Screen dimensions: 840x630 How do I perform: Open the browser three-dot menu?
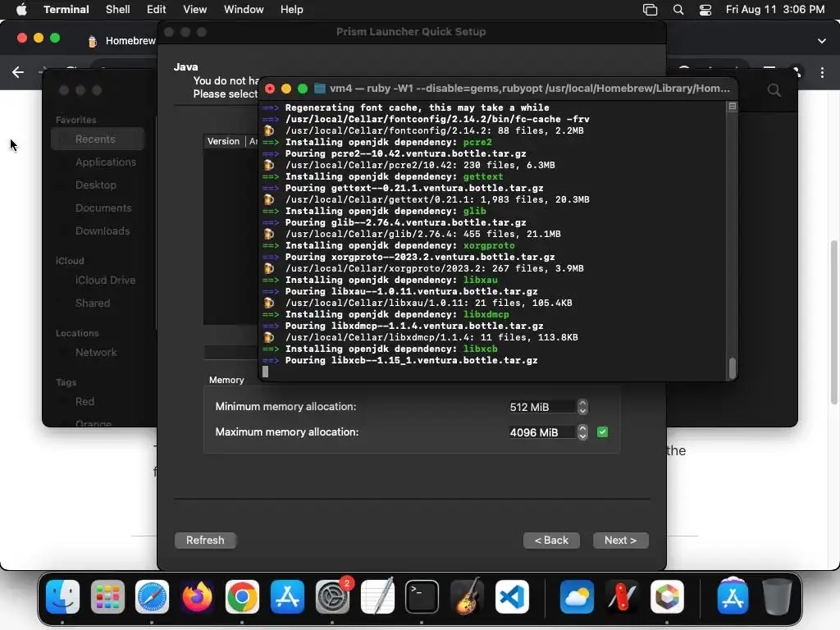822,72
